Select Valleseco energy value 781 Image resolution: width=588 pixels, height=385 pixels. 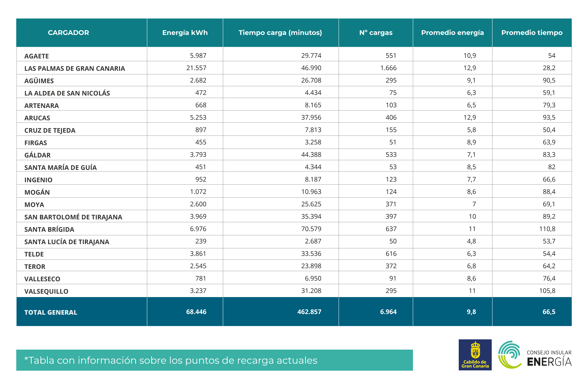201,278
